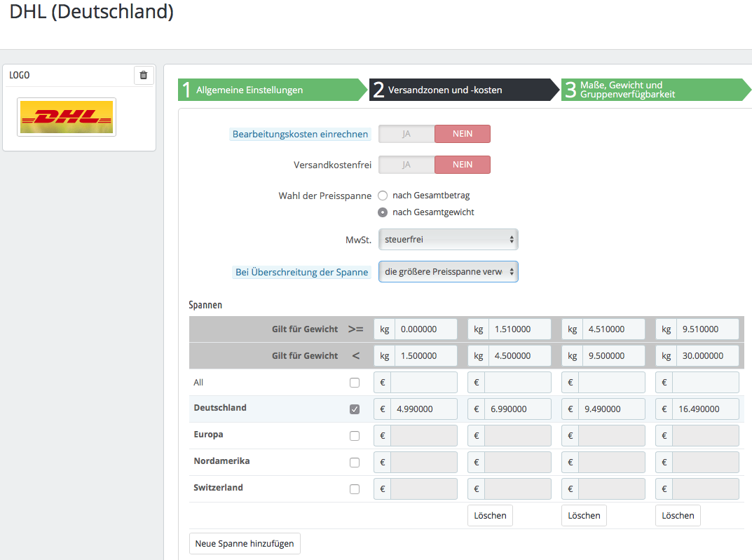Click the All row second price field
The width and height of the screenshot is (752, 560).
point(518,383)
